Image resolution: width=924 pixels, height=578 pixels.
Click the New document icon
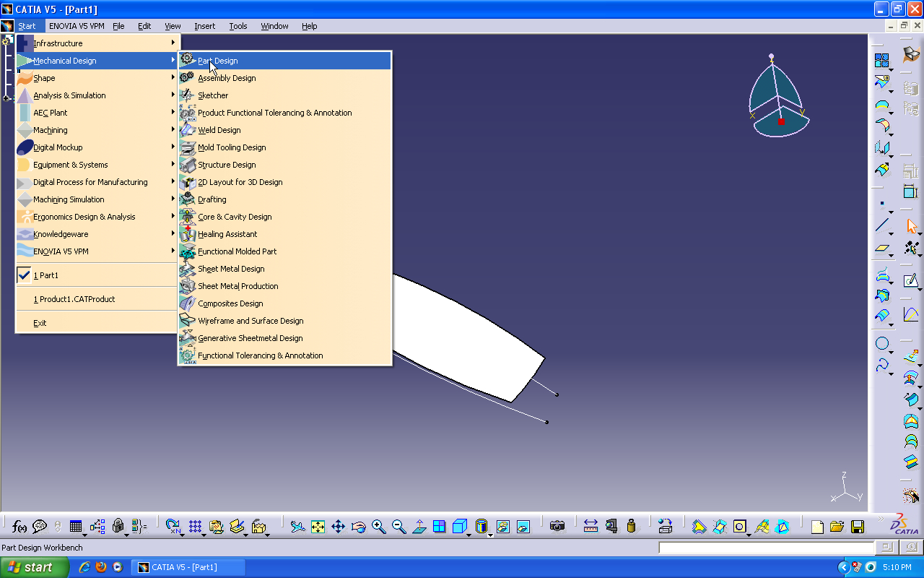click(x=816, y=527)
